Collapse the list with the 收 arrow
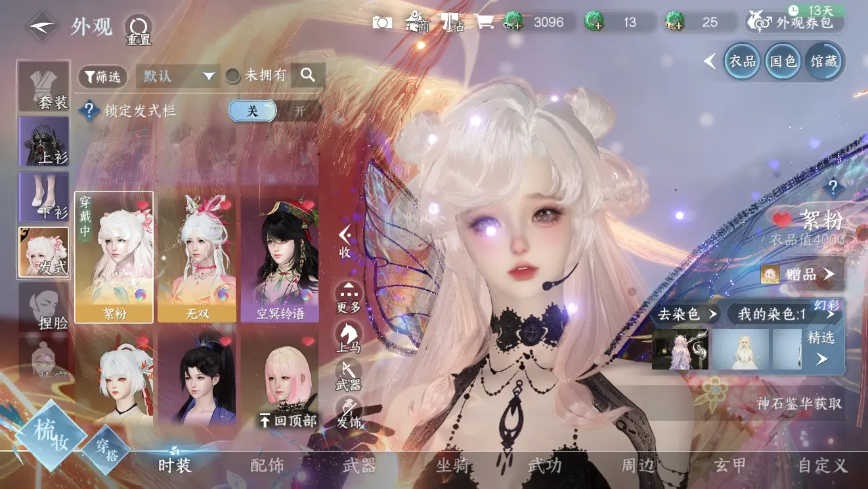868x489 pixels. pos(345,241)
